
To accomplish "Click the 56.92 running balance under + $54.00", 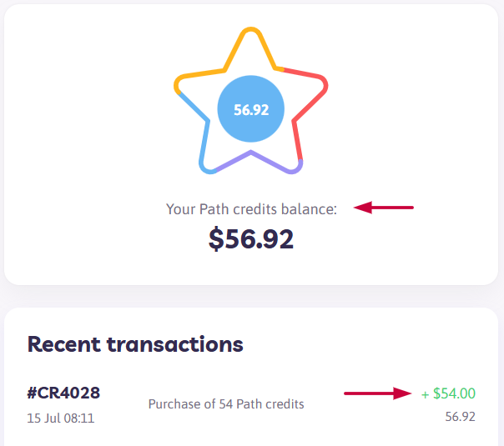I will [460, 417].
